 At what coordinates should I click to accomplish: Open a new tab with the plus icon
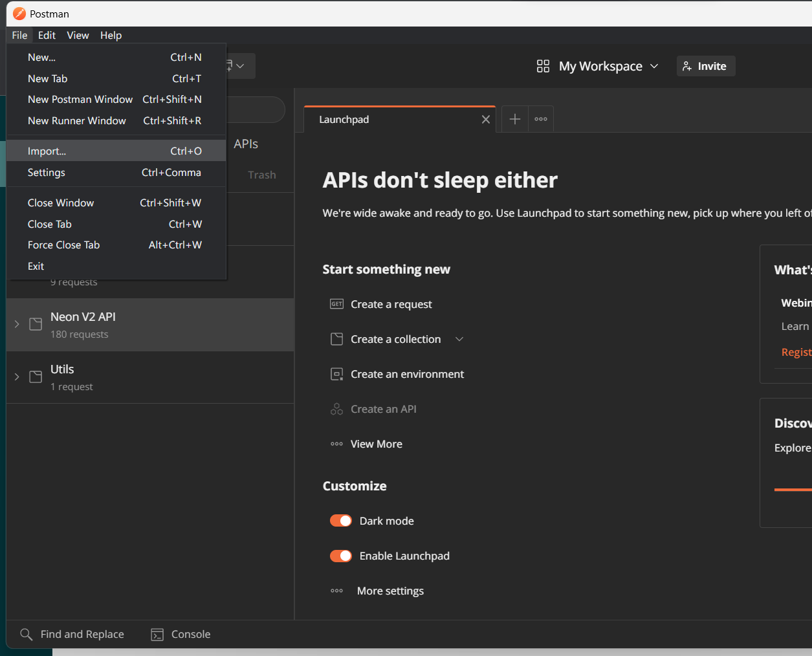(514, 119)
